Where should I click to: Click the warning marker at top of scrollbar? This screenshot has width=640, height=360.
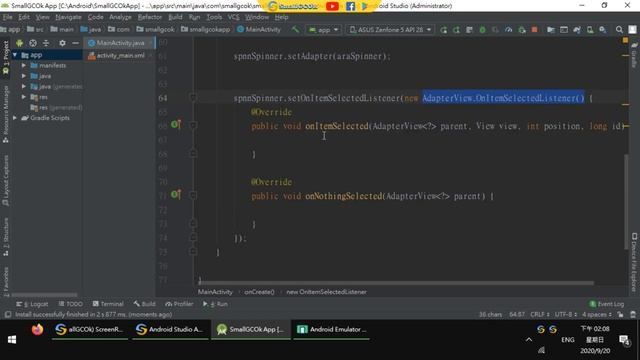tap(625, 40)
